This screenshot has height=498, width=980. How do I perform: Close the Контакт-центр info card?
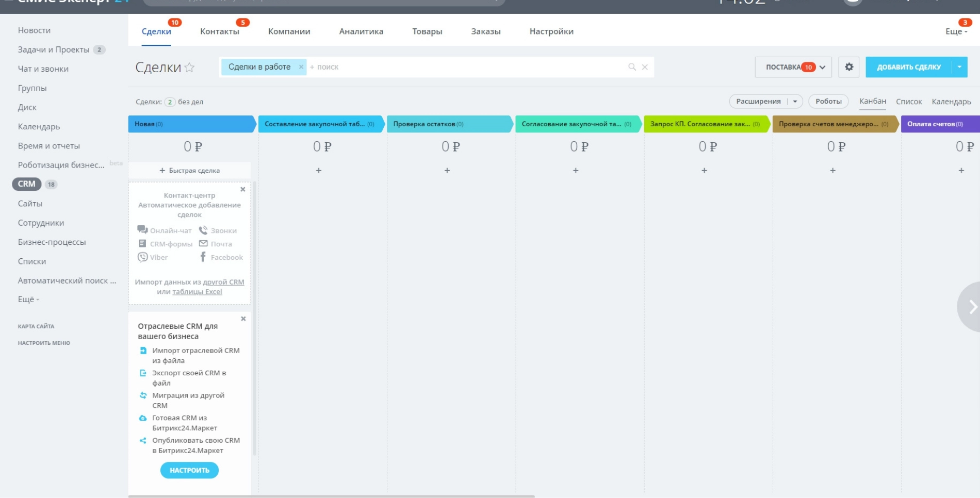(243, 189)
